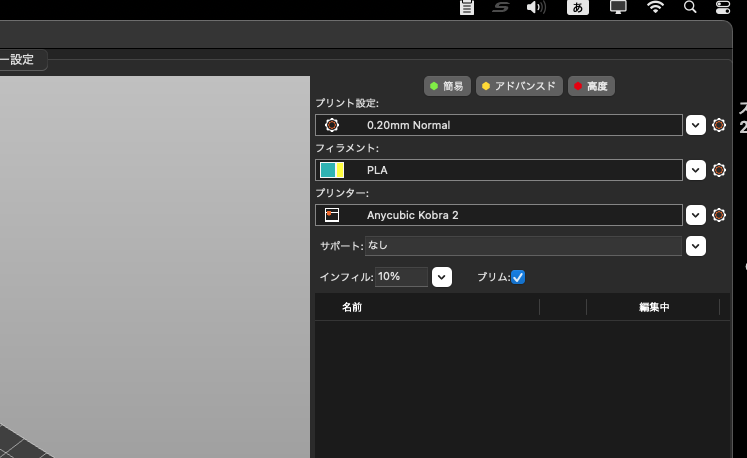Click the 編集中 column header
This screenshot has height=458, width=747.
coord(654,307)
